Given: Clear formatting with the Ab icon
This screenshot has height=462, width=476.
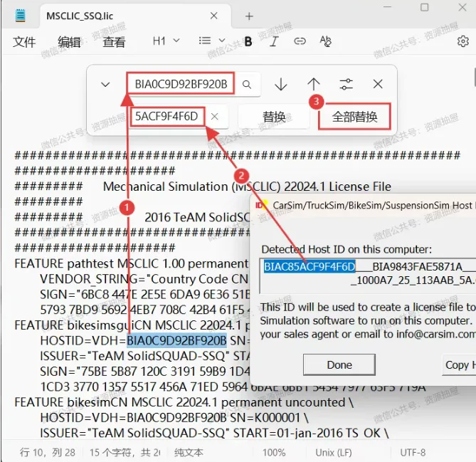Looking at the screenshot, I should (326, 41).
